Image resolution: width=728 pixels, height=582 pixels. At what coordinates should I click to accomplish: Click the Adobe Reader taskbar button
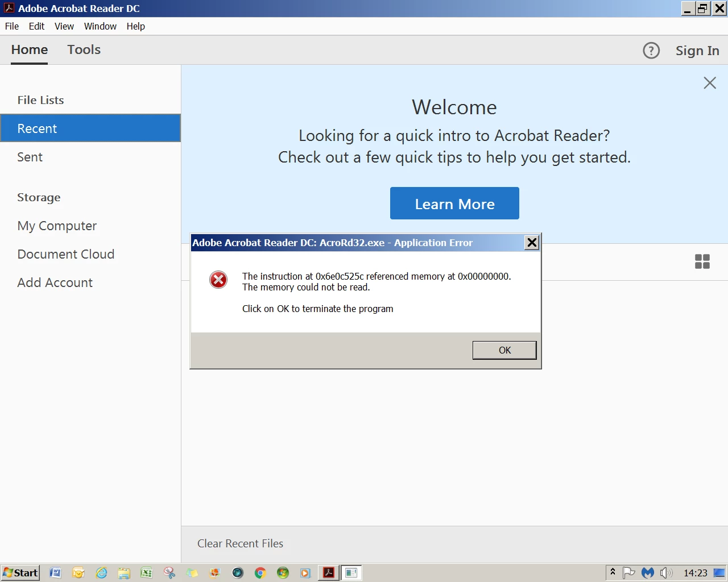pos(329,573)
